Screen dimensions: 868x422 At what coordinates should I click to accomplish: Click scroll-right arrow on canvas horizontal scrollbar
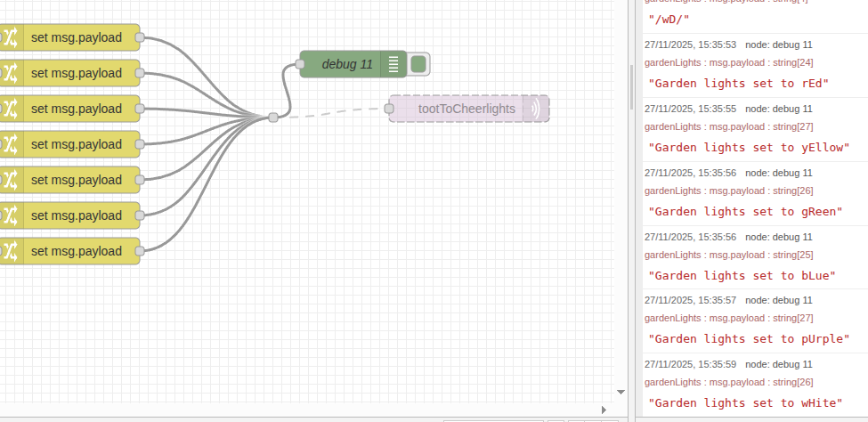pyautogui.click(x=604, y=410)
